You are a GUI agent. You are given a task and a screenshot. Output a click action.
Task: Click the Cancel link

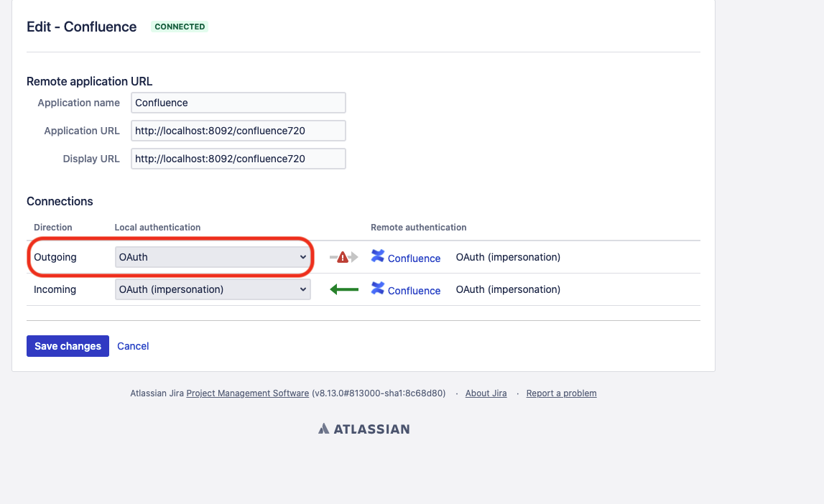tap(133, 346)
